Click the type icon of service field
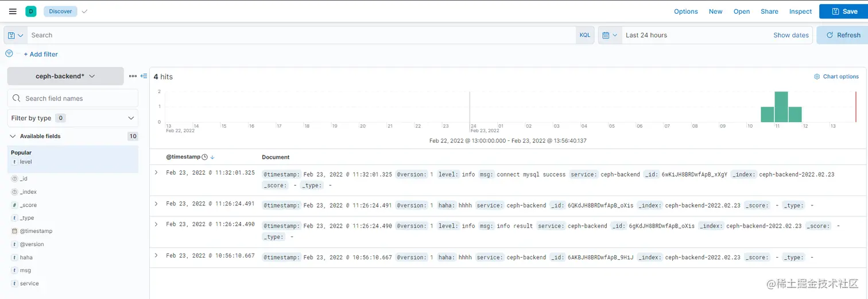868x299 pixels. pos(14,283)
